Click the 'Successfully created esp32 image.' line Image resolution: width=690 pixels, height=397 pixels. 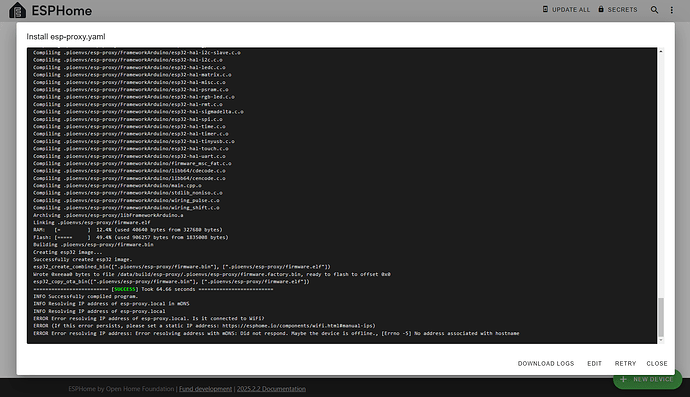pyautogui.click(x=83, y=259)
